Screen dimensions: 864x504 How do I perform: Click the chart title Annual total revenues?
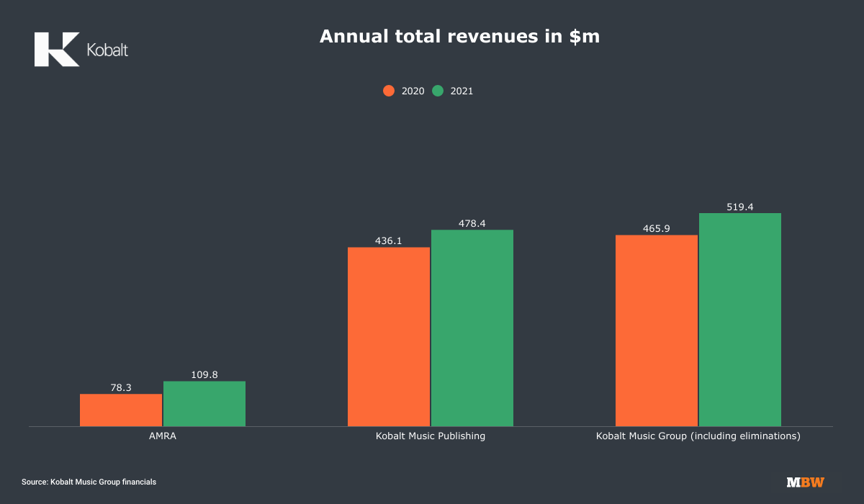(459, 37)
